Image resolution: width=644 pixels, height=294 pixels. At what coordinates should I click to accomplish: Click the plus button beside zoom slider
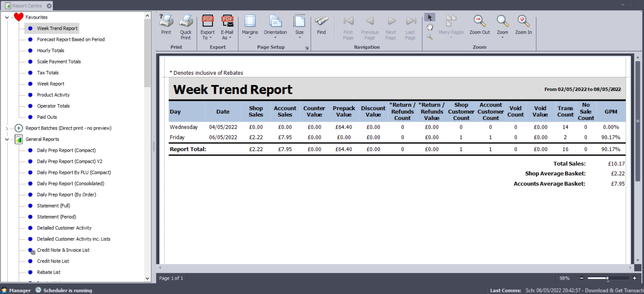point(634,278)
